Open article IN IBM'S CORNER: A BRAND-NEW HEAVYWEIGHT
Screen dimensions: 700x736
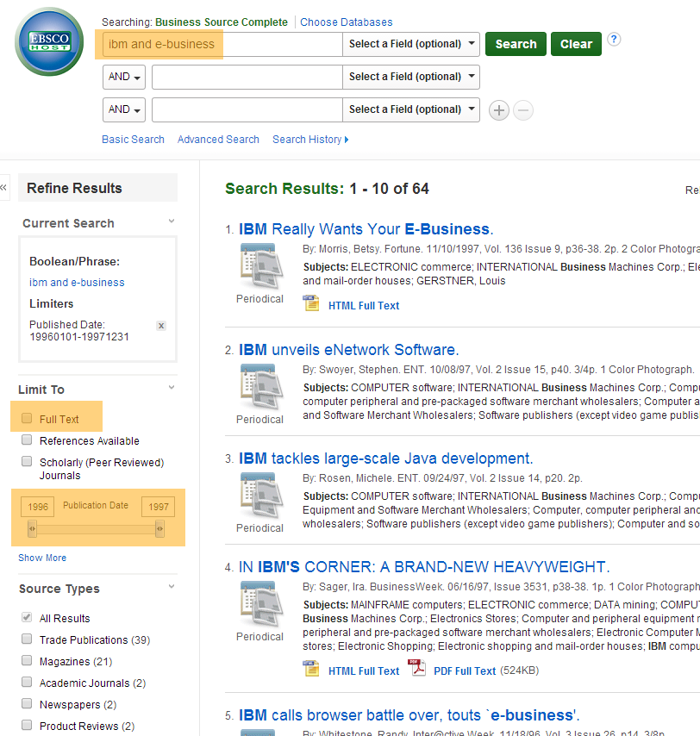[424, 566]
